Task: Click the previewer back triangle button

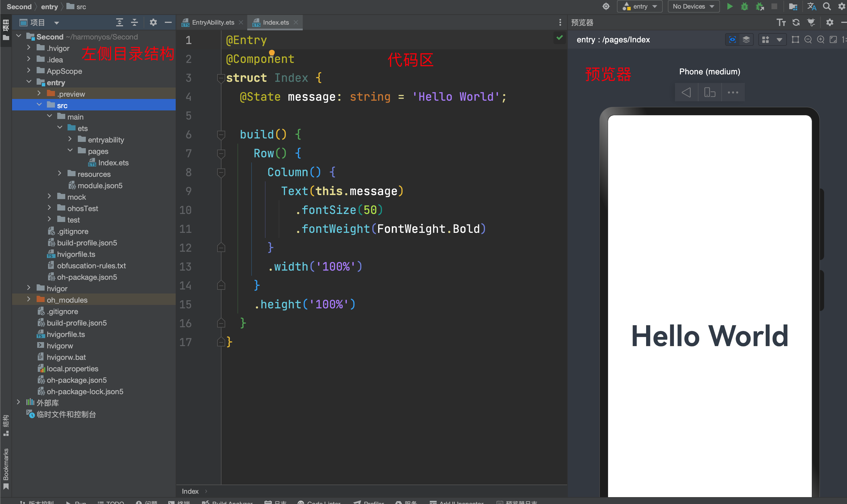Action: point(686,92)
